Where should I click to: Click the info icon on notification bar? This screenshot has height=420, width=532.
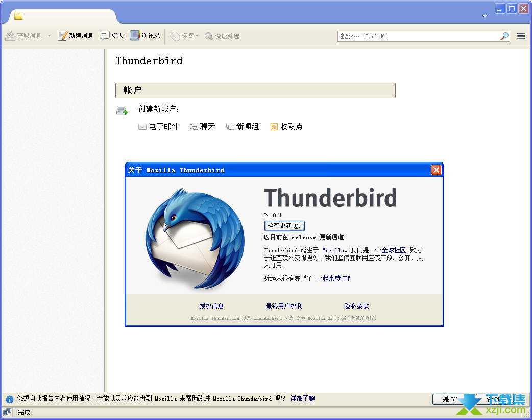(10, 399)
